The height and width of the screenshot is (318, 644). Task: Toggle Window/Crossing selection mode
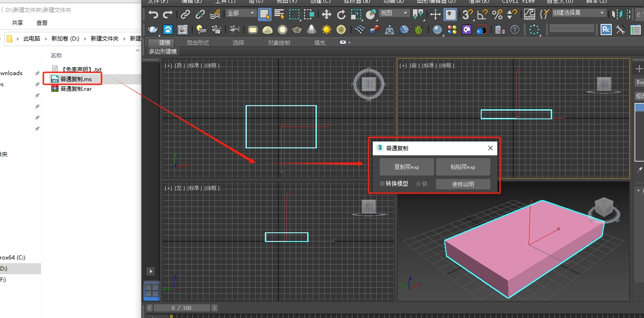[x=309, y=15]
